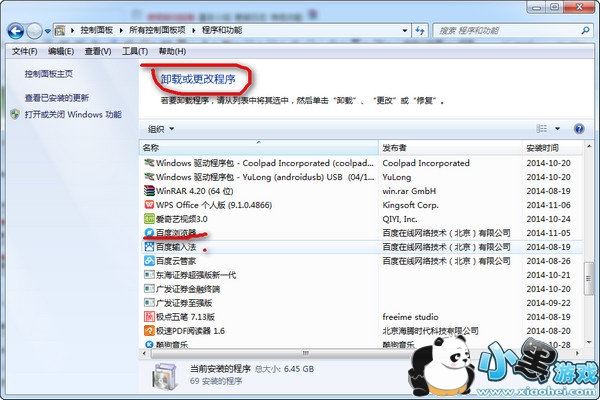
Task: Sort by the 名称 column header
Action: coord(258,148)
